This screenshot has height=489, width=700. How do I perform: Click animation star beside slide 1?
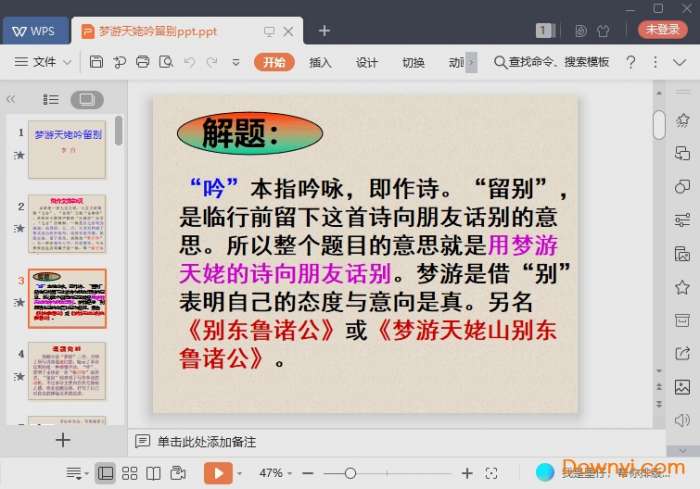(19, 155)
